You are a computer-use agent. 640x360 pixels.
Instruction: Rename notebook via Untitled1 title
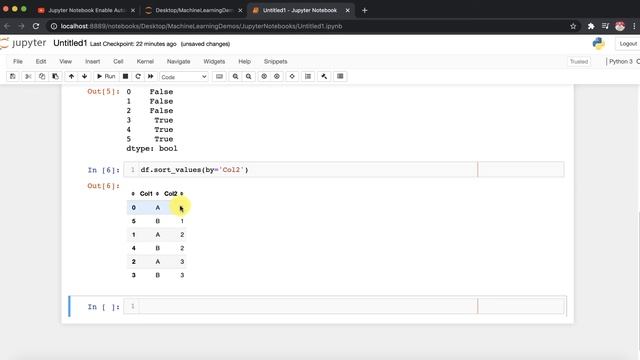70,43
